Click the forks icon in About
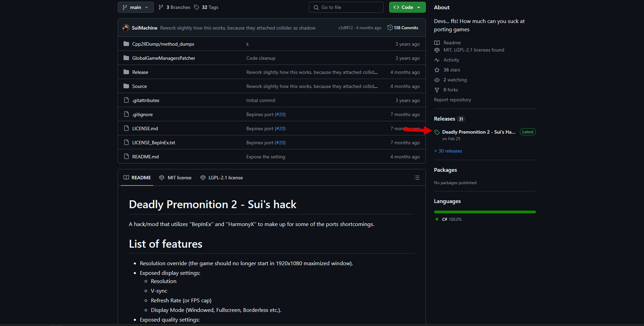The width and height of the screenshot is (644, 326). (x=437, y=90)
